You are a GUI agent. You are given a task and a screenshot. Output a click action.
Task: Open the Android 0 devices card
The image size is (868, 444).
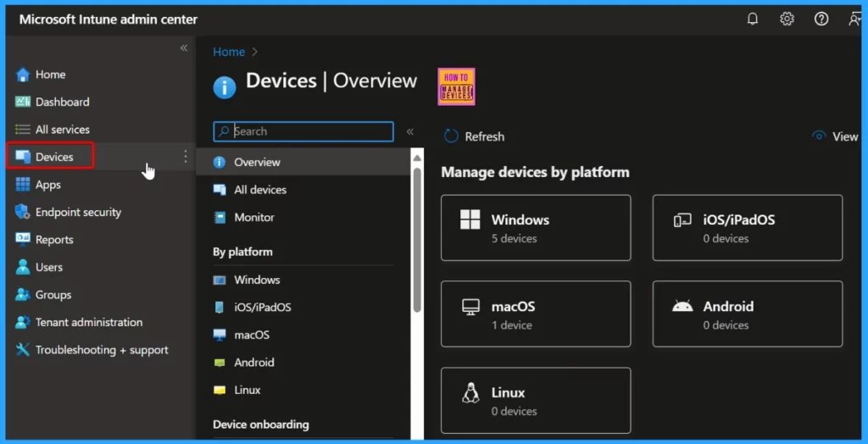click(x=748, y=314)
